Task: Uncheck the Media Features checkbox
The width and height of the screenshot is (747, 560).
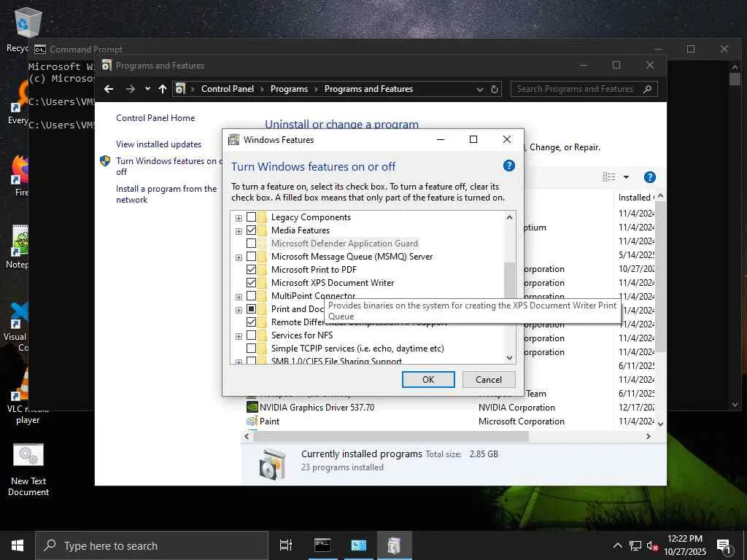Action: pyautogui.click(x=251, y=230)
